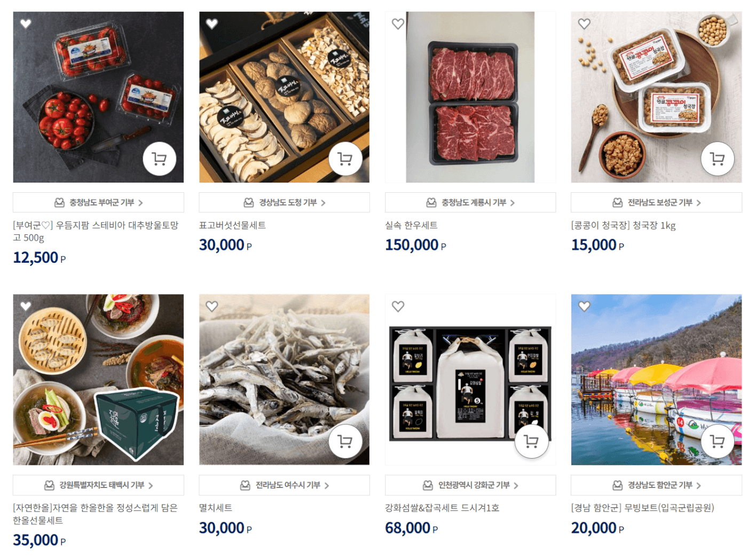Viewport: 756px width, 559px height.
Task: Like the 무빙보트 product
Action: tap(584, 306)
